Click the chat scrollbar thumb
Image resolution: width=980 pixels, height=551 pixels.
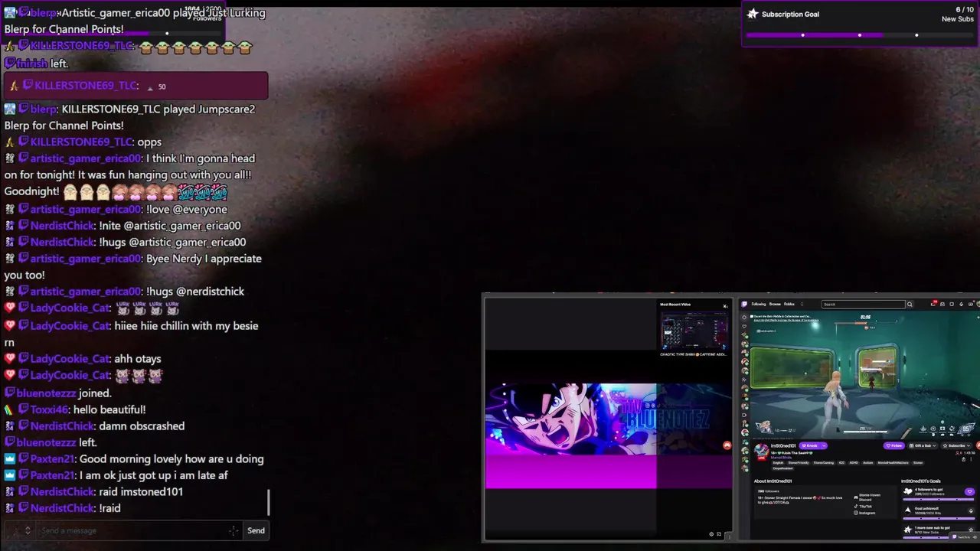pyautogui.click(x=269, y=503)
